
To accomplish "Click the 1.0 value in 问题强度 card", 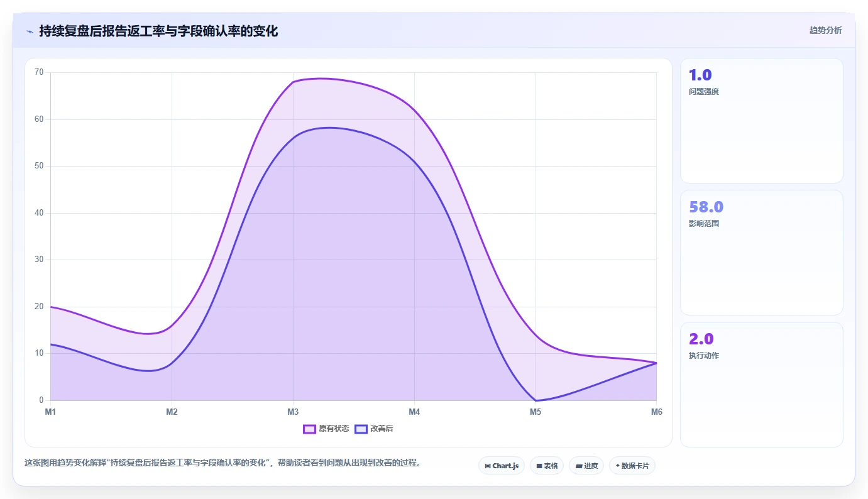I will 700,75.
